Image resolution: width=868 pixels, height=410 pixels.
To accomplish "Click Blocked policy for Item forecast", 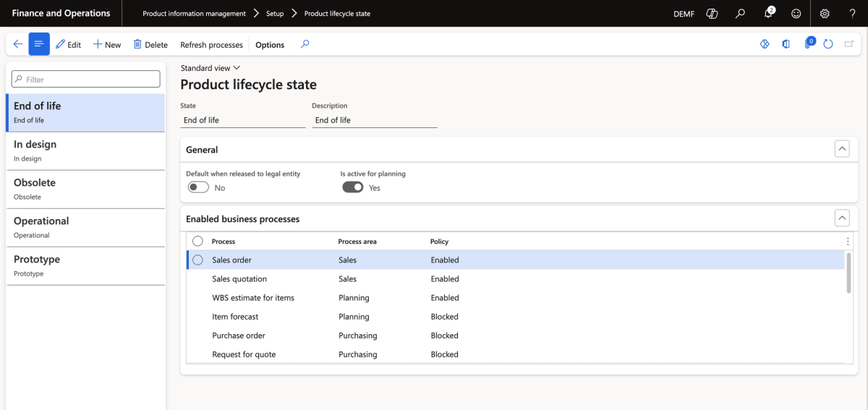I will [x=444, y=317].
